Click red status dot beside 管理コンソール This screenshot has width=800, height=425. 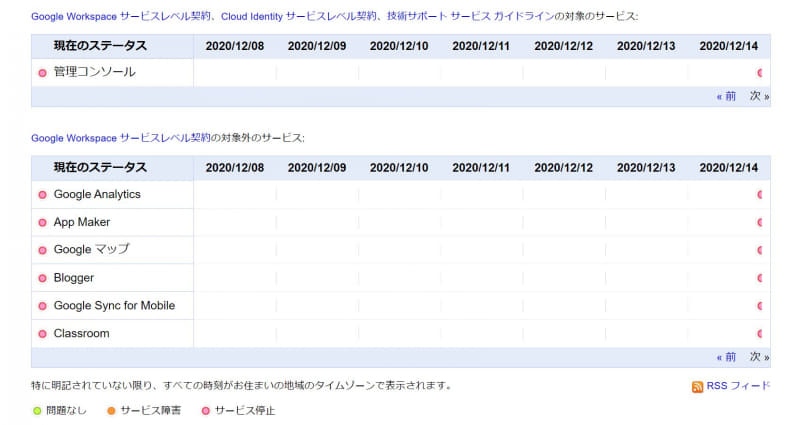click(42, 73)
